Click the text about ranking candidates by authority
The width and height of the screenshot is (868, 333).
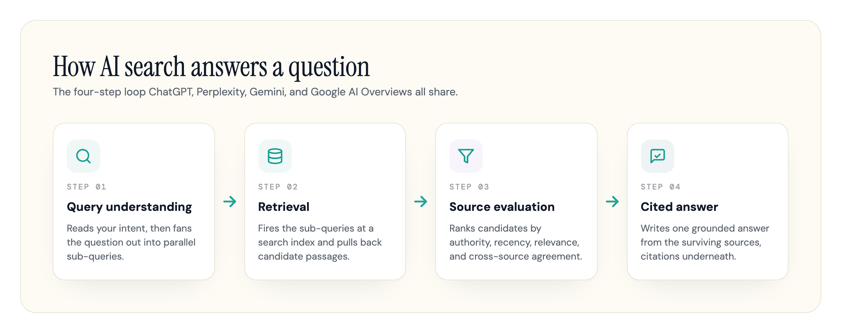516,243
